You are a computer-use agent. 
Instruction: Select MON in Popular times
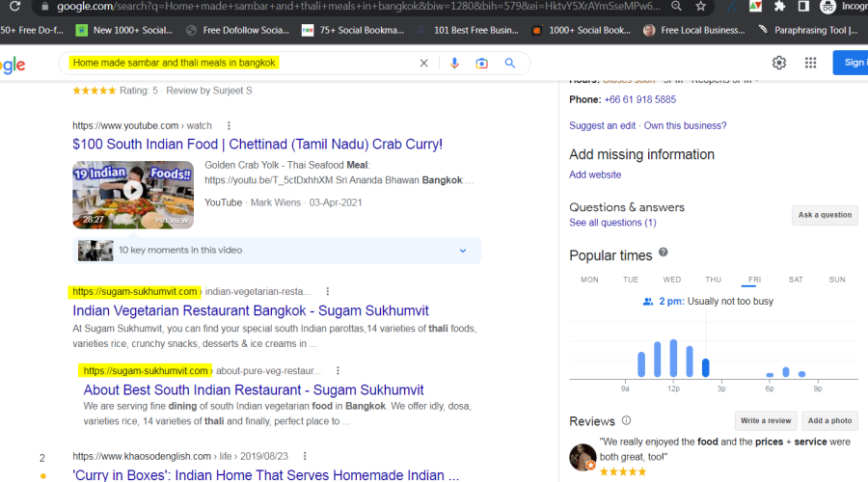pos(588,280)
